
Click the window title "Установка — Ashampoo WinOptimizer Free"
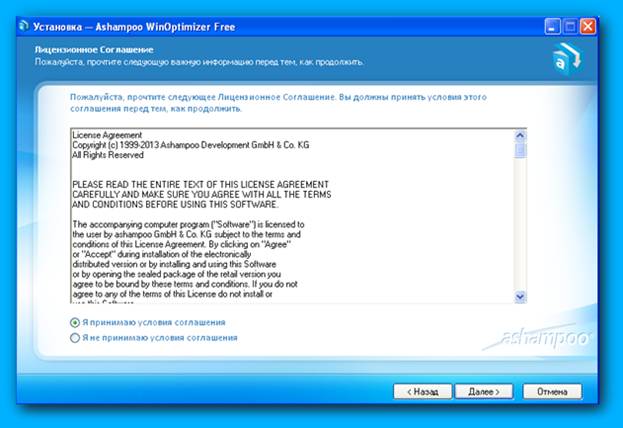click(x=134, y=27)
